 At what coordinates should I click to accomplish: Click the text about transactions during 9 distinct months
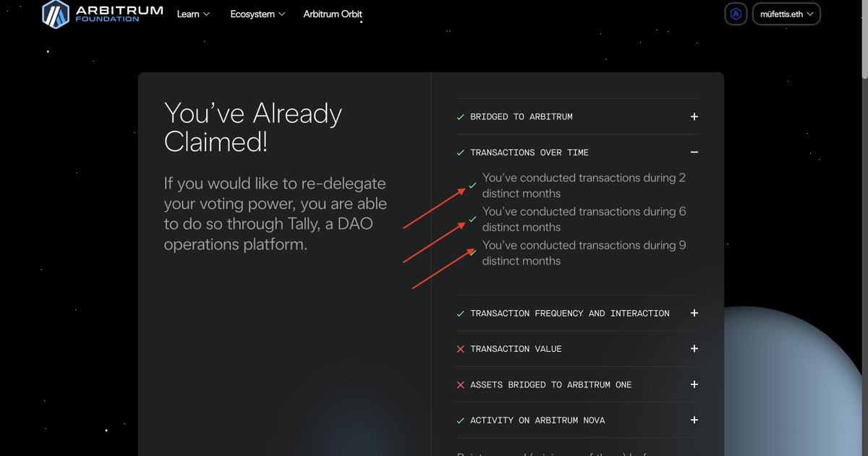[x=584, y=253]
